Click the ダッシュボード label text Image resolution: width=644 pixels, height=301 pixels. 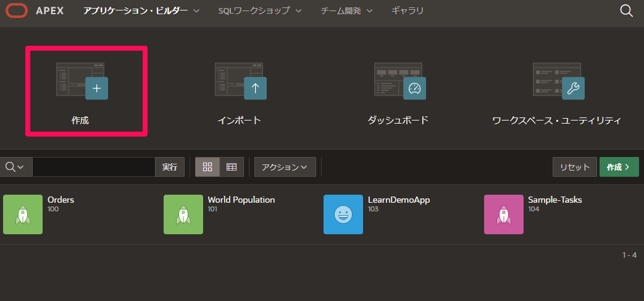398,121
